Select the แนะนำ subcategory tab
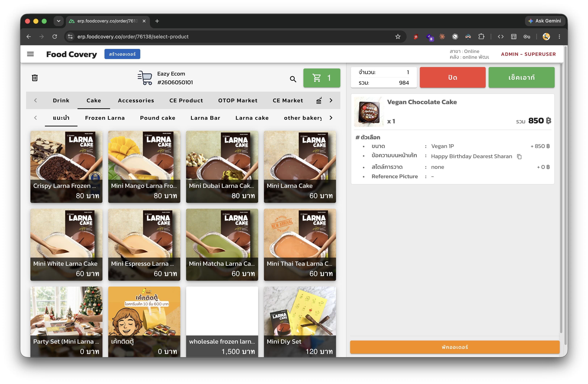588x384 pixels. [61, 118]
